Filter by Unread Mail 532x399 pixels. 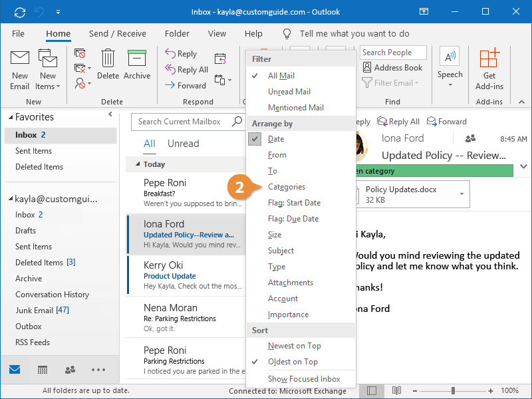tap(301, 92)
